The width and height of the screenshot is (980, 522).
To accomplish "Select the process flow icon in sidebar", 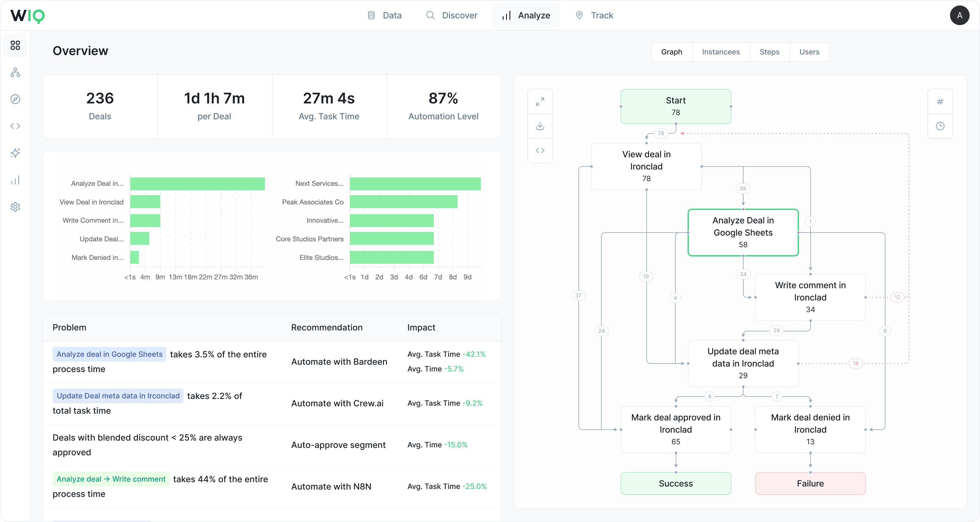I will [x=15, y=72].
